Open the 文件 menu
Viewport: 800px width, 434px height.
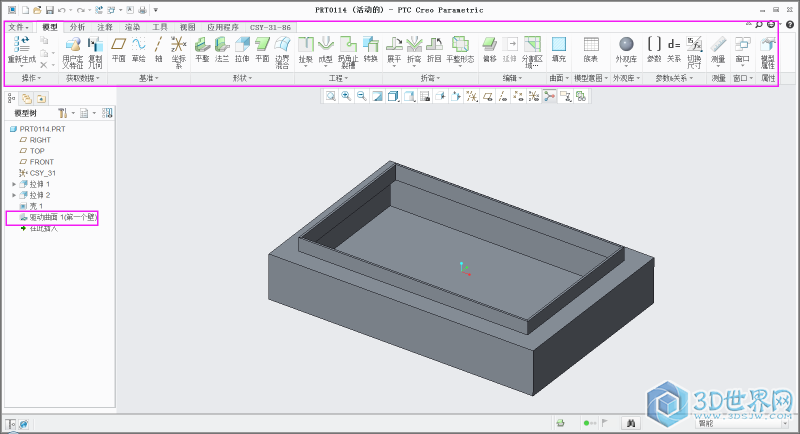click(19, 27)
